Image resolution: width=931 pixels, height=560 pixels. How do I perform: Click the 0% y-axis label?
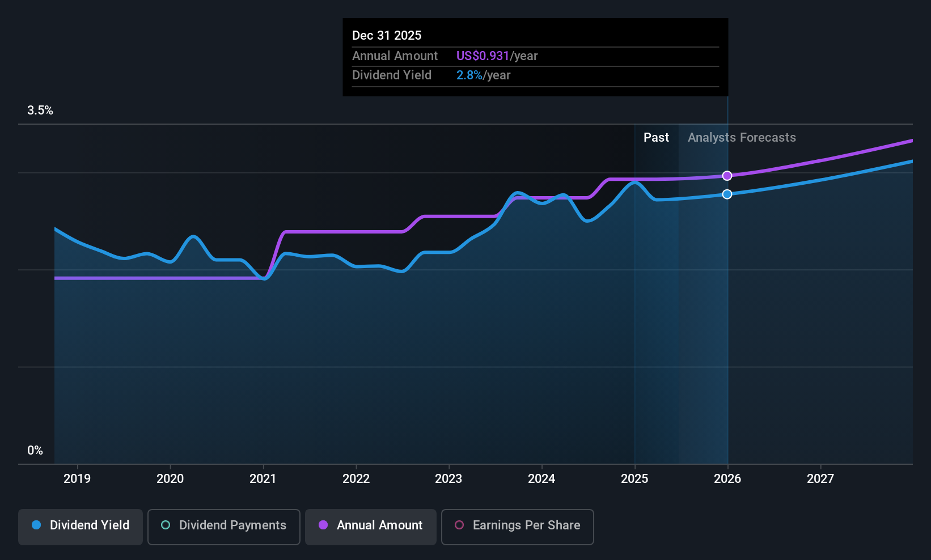(35, 451)
